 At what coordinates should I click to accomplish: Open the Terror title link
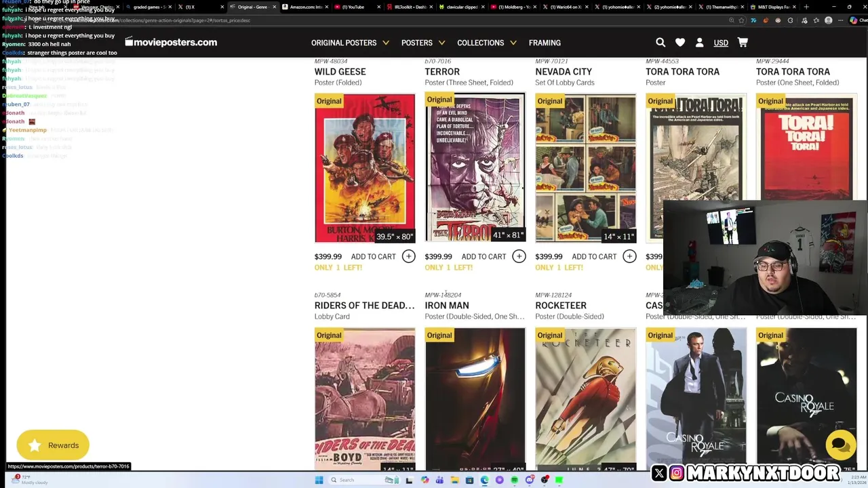(442, 72)
